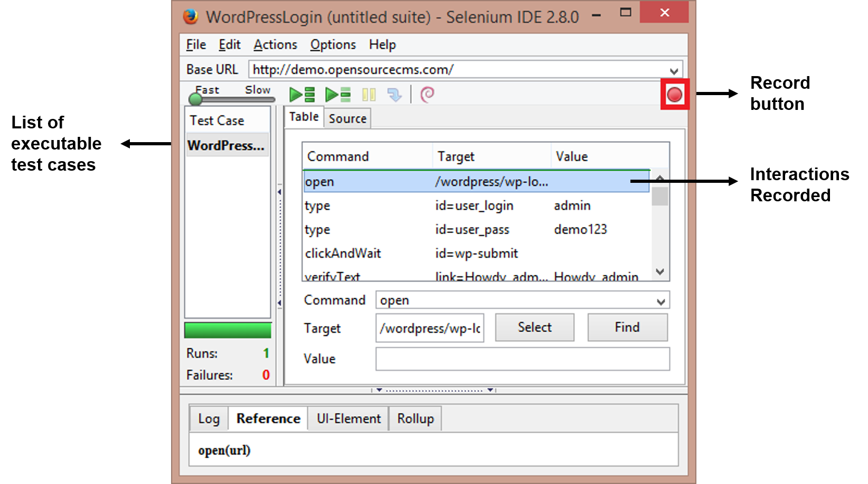The height and width of the screenshot is (484, 868).
Task: Open the Actions menu
Action: tap(275, 45)
